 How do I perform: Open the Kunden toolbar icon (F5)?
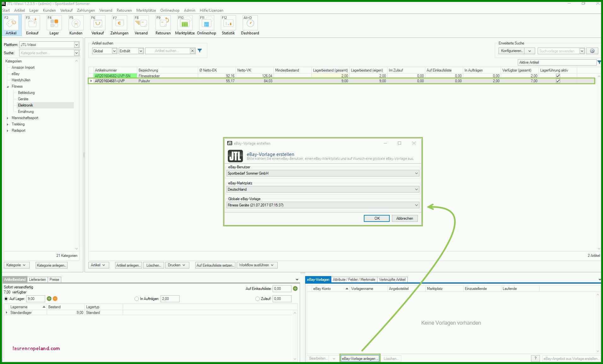coord(76,25)
